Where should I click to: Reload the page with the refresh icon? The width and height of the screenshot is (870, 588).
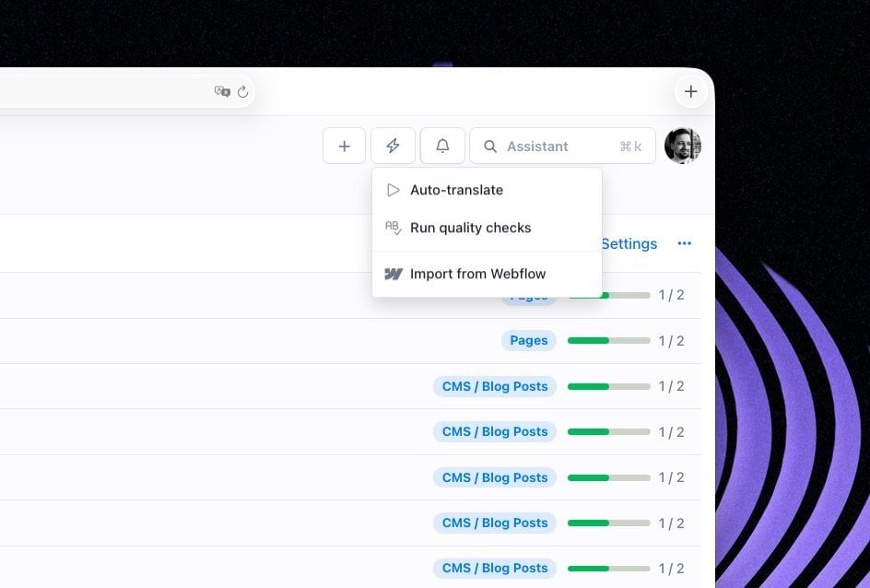243,91
